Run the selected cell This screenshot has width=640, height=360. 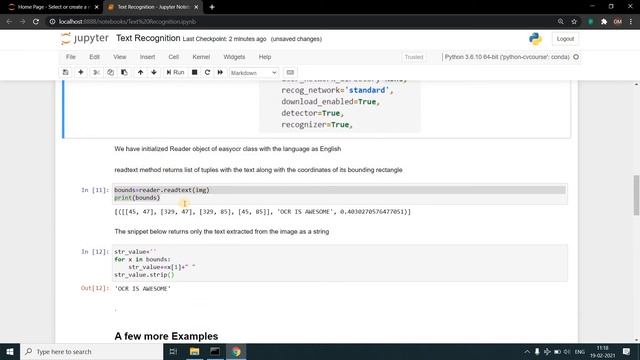coord(176,72)
